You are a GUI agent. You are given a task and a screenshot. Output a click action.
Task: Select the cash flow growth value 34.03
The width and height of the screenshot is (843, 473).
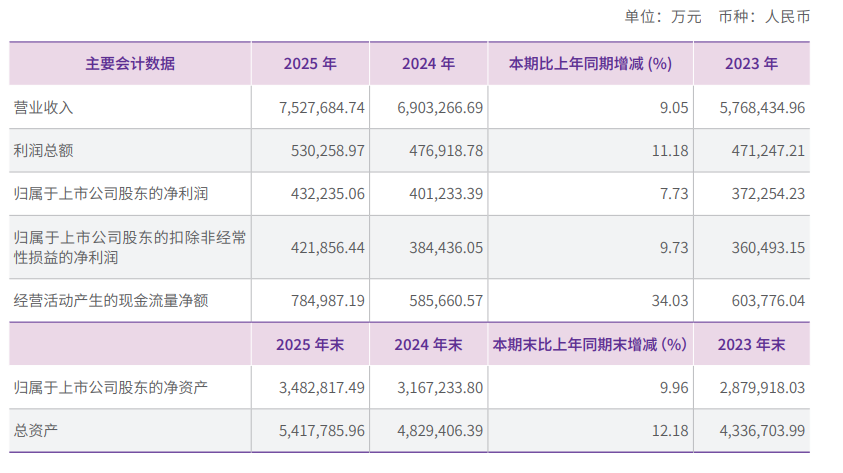(671, 300)
